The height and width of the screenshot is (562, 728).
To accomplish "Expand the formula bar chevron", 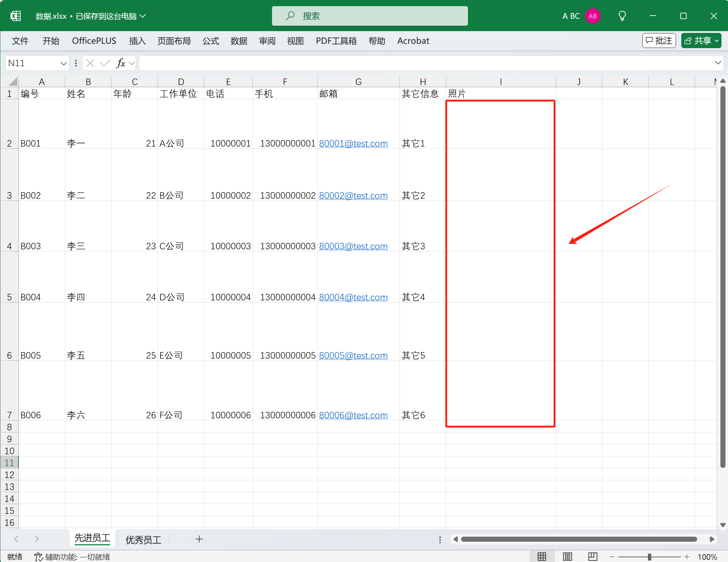I will tap(718, 63).
